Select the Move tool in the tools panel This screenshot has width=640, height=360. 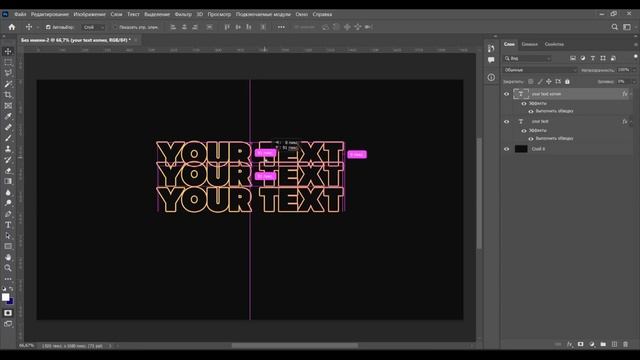click(x=8, y=51)
